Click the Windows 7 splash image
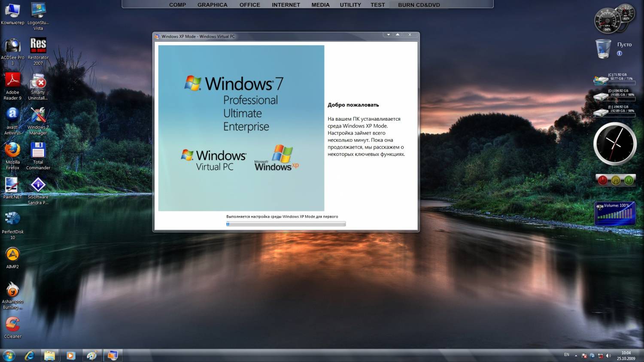This screenshot has height=362, width=644. coord(241,128)
